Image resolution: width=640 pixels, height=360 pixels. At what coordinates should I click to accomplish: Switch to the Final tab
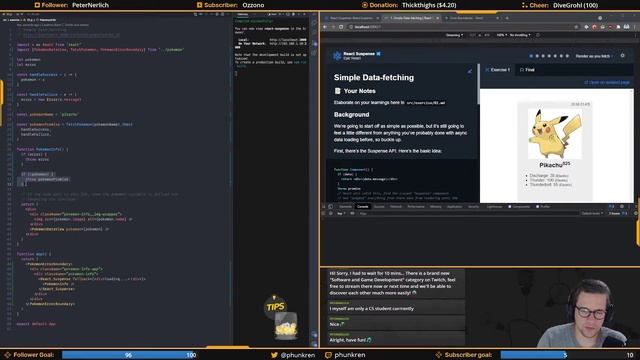coord(527,70)
